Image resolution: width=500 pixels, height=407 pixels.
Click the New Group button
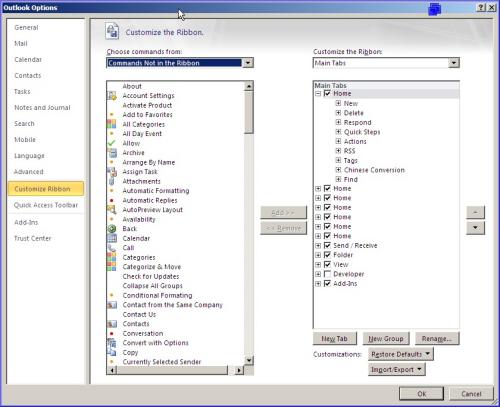coord(386,339)
